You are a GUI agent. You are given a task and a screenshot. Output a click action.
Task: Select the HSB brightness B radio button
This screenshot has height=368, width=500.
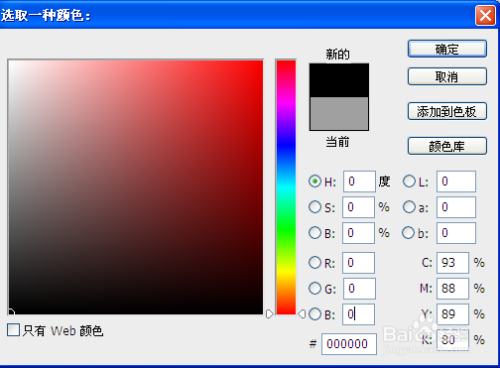click(x=315, y=233)
